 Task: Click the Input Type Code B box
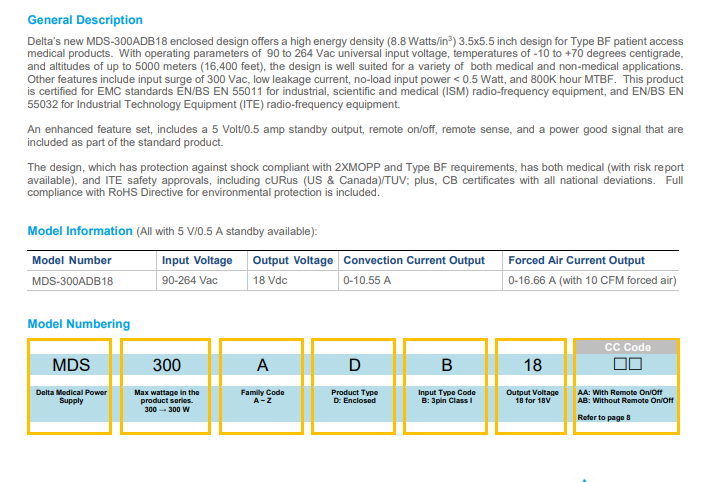click(x=445, y=365)
